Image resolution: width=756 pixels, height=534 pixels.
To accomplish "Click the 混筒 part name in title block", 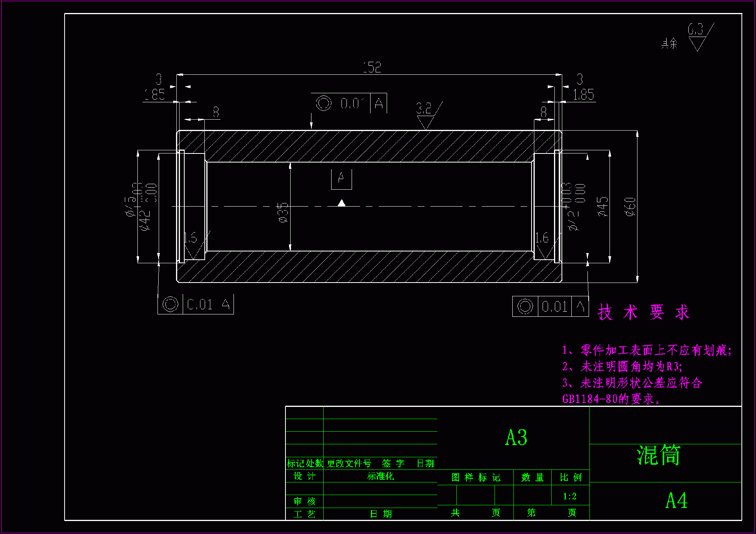I will click(x=658, y=455).
